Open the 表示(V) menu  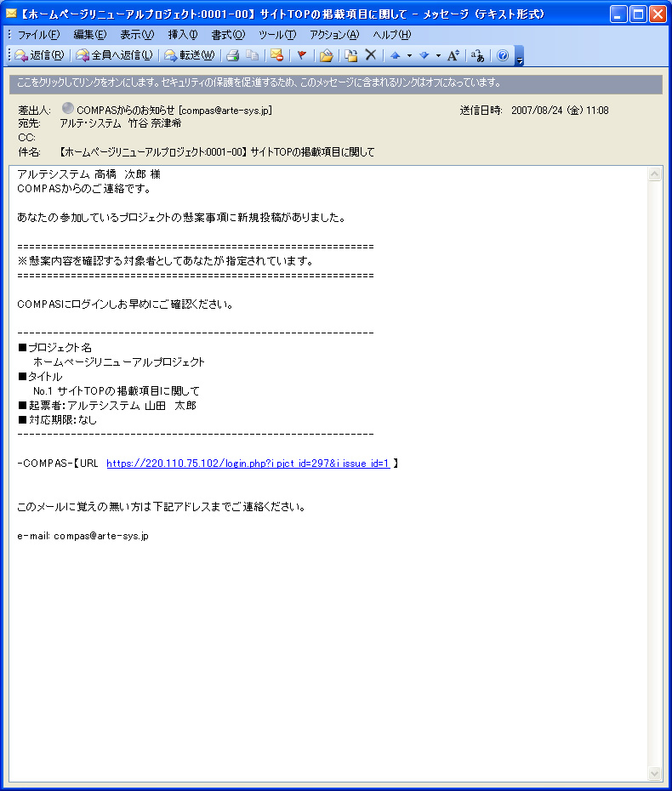pos(137,35)
